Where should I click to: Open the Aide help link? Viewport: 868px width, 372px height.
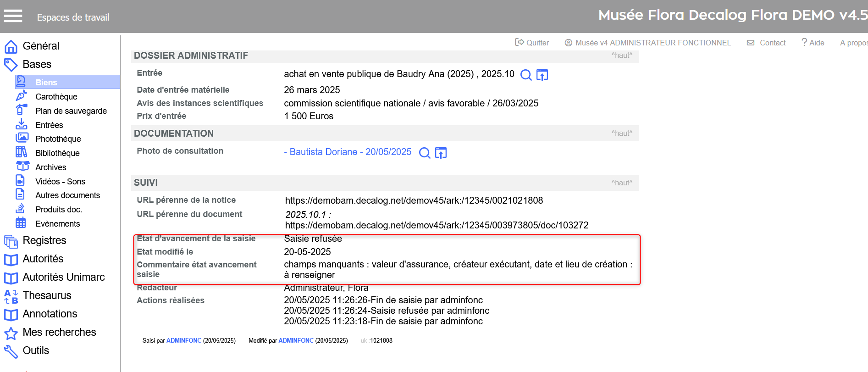(813, 43)
